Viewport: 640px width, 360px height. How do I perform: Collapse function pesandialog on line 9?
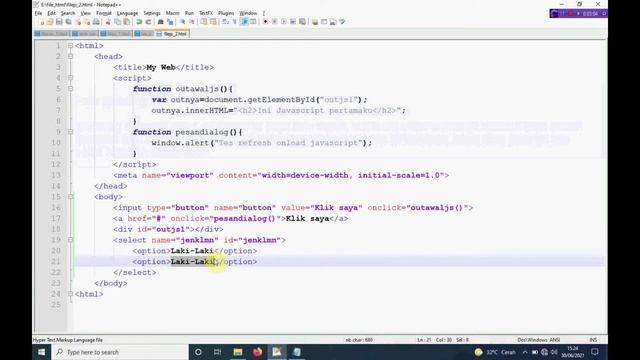70,132
